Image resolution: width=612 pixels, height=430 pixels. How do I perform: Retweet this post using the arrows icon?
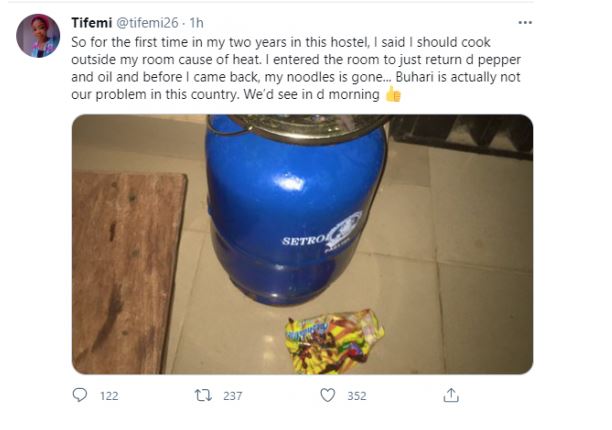tap(202, 396)
